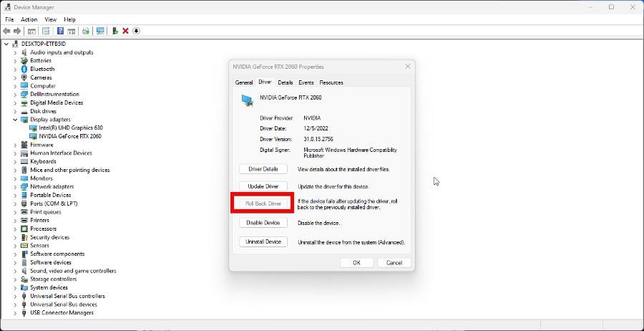The image size is (644, 331).
Task: Click the Driver Details button
Action: coord(263,169)
